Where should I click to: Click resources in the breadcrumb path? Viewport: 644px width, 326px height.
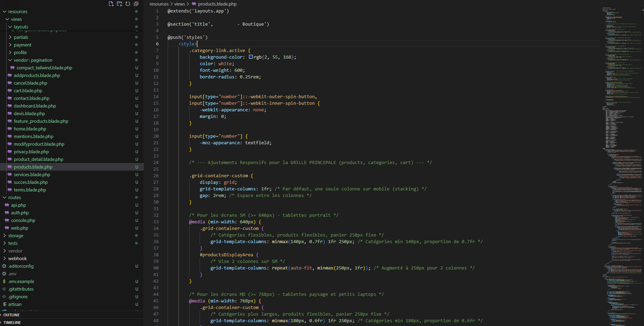159,4
